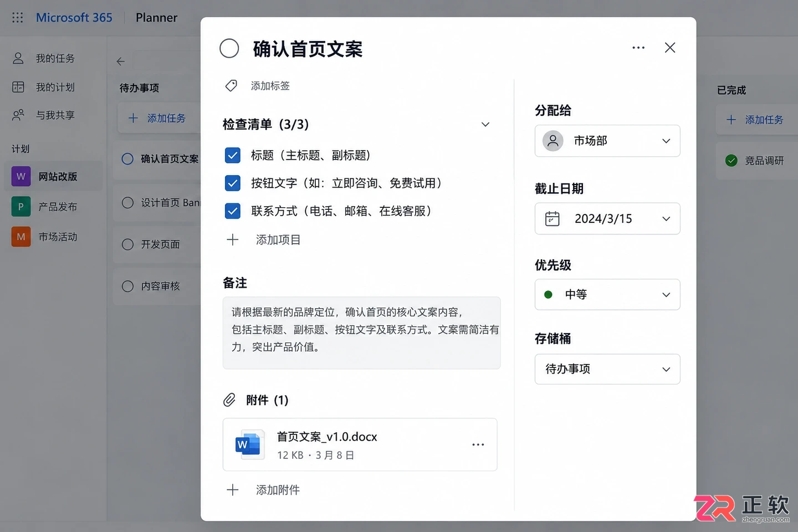Click 添加附件 to attach a file
Screen dimensions: 798x532
[x=278, y=489]
